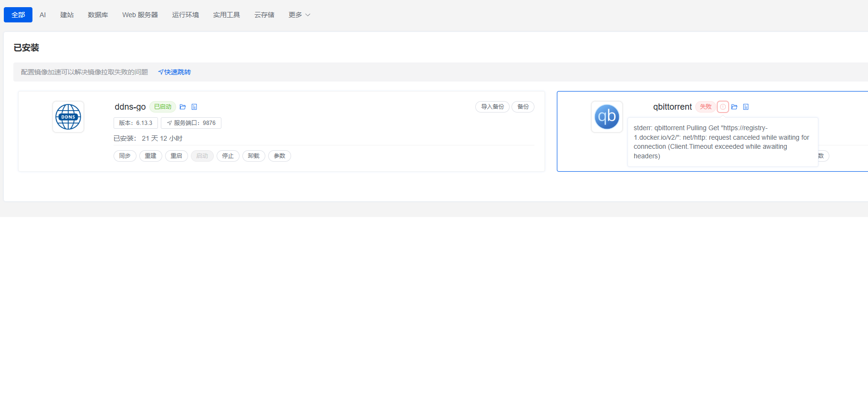Click the qbittorrent app logo
Viewport: 868px width, 412px height.
click(607, 117)
